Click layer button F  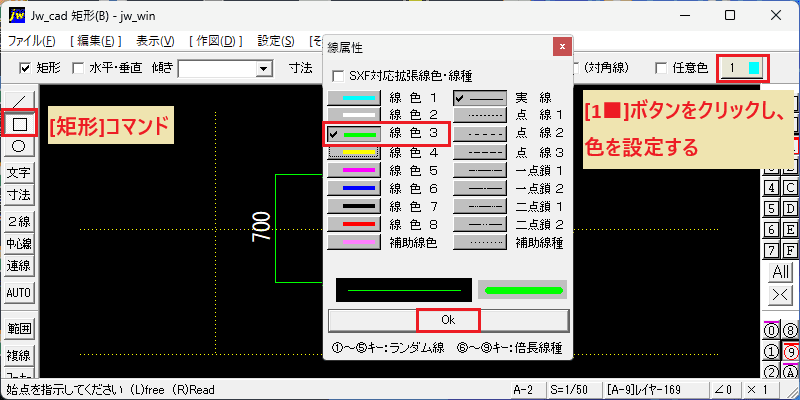(789, 251)
